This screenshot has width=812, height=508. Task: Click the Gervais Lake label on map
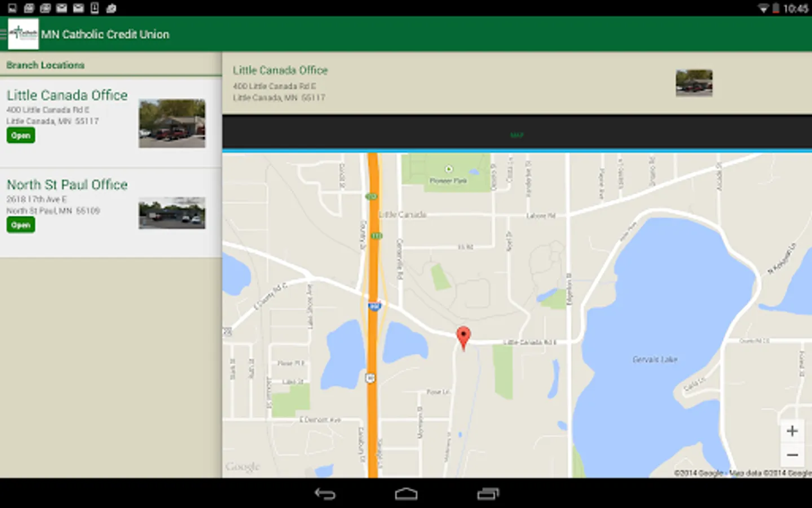point(655,359)
